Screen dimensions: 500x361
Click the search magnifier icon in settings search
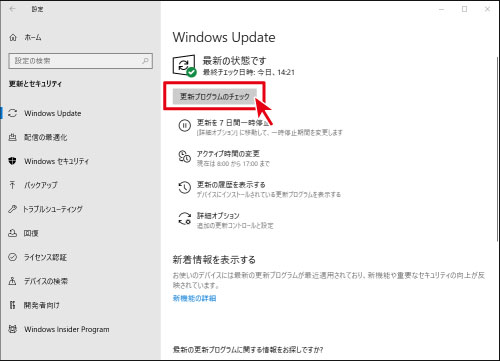145,61
